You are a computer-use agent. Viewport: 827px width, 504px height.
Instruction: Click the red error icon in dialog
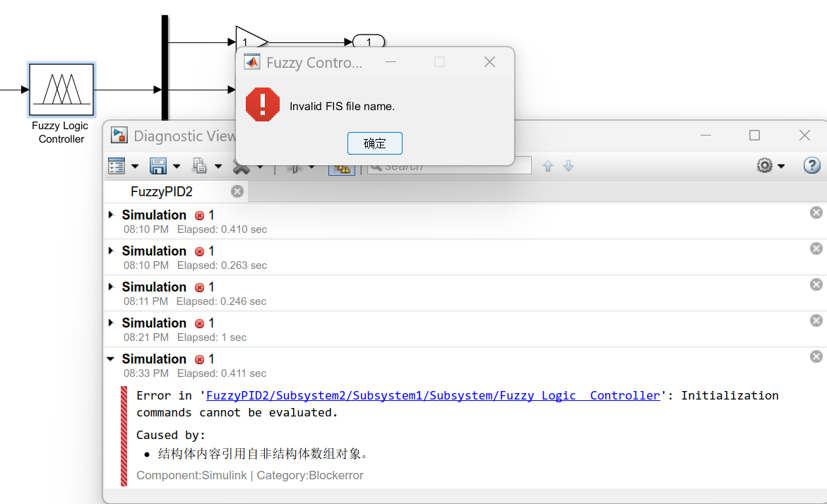point(263,104)
